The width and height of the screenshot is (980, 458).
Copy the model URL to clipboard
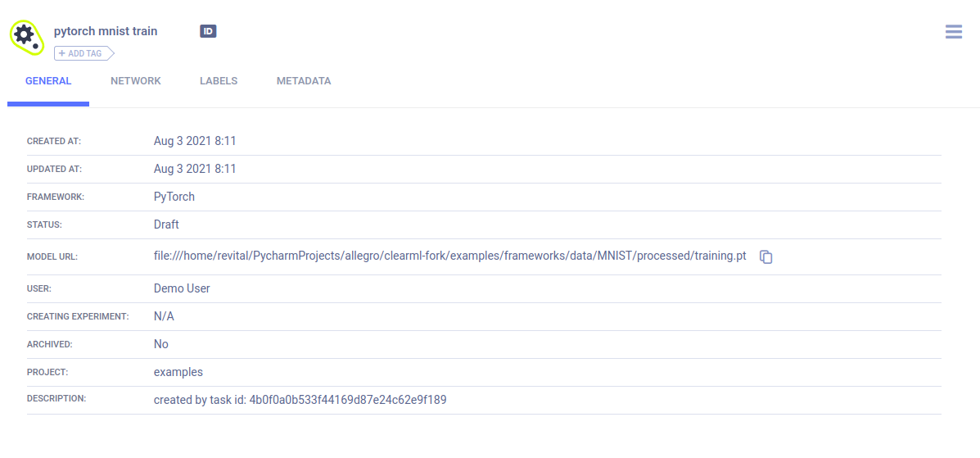[765, 256]
